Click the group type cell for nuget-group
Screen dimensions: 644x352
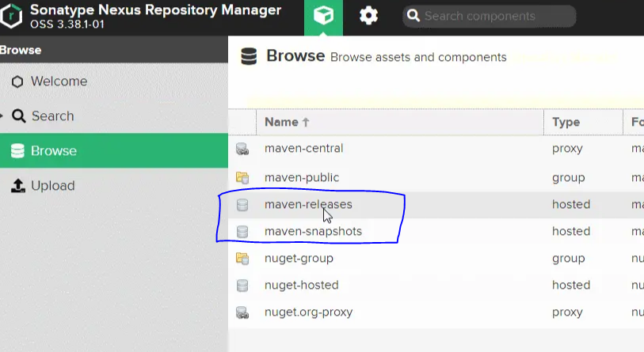point(569,259)
